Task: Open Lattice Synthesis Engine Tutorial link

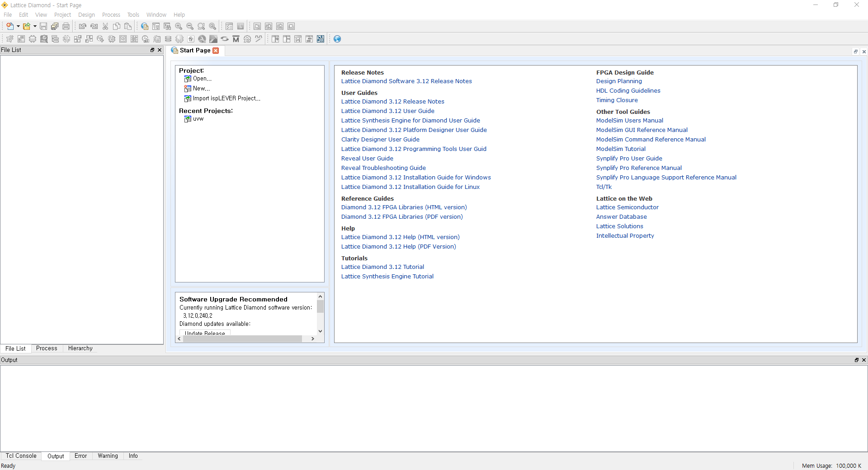Action: [387, 277]
